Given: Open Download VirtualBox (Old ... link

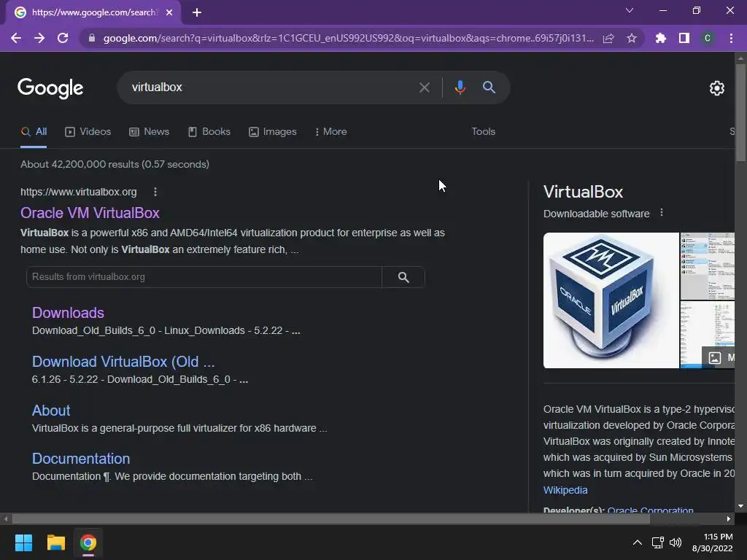Looking at the screenshot, I should click(123, 362).
